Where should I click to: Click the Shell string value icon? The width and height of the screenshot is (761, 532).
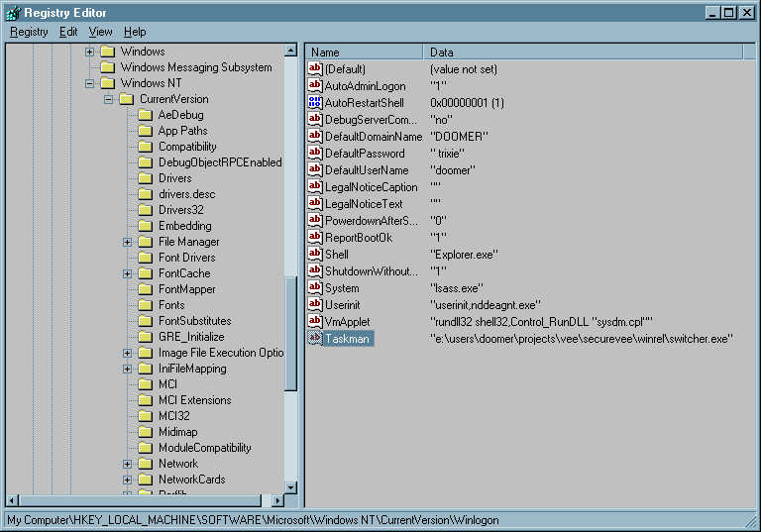(x=316, y=255)
